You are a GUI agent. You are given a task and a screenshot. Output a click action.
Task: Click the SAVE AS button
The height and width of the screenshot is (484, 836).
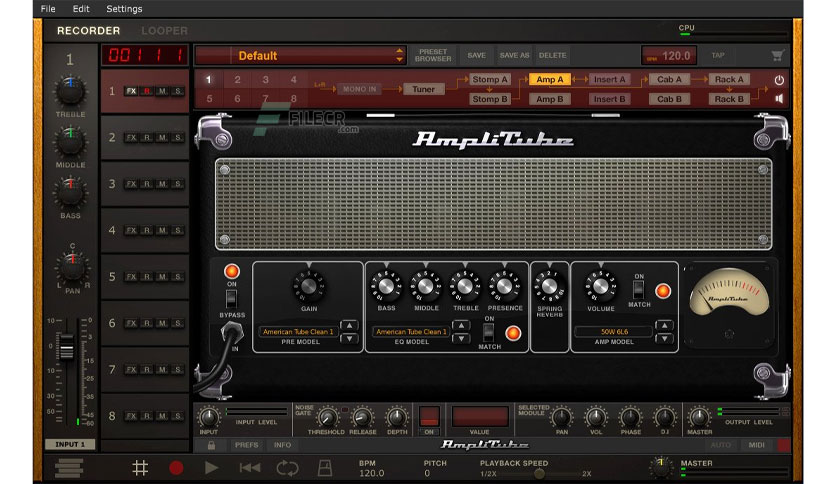point(515,55)
